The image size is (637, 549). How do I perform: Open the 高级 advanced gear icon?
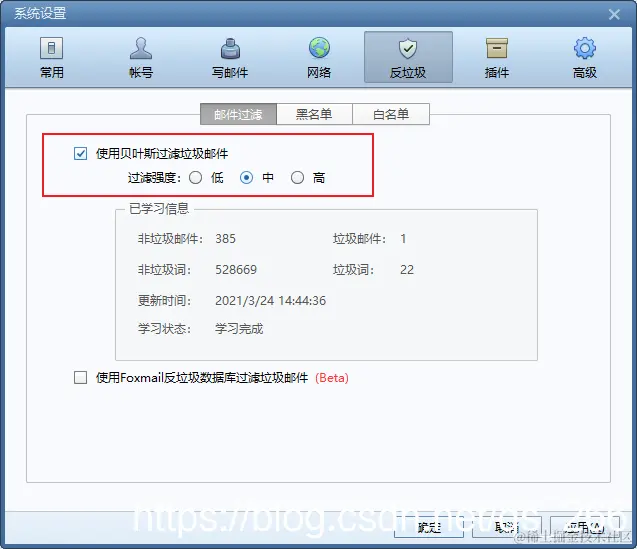[x=585, y=57]
